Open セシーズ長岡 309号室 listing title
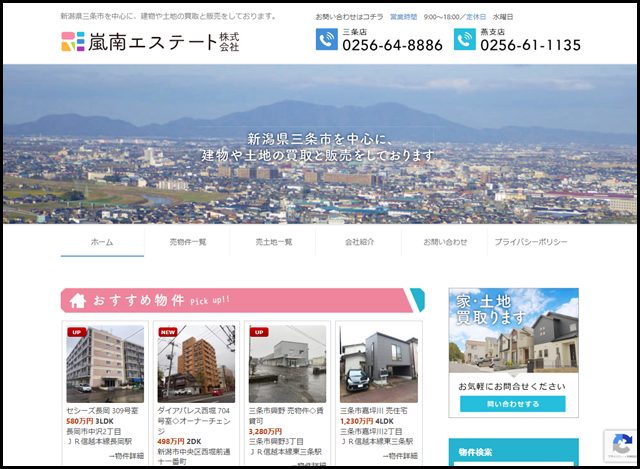The height and width of the screenshot is (469, 640). 102,411
